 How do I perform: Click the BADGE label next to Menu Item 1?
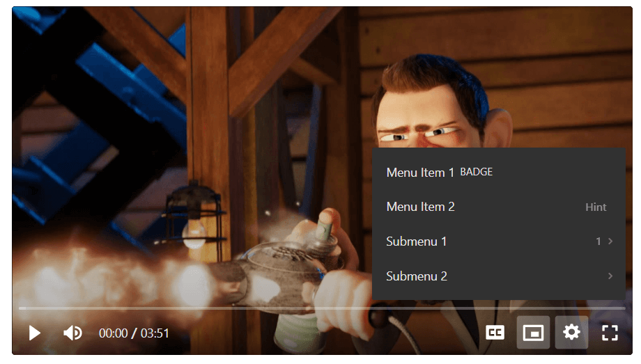(x=477, y=172)
